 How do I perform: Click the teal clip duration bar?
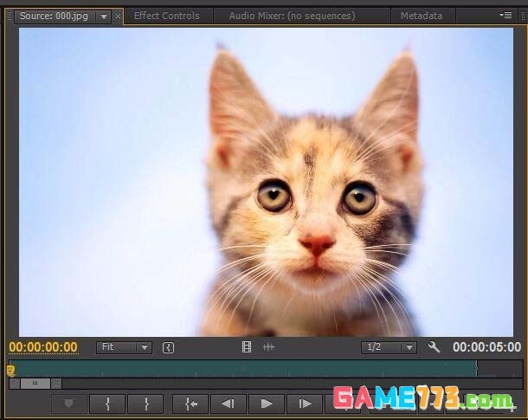coord(244,368)
